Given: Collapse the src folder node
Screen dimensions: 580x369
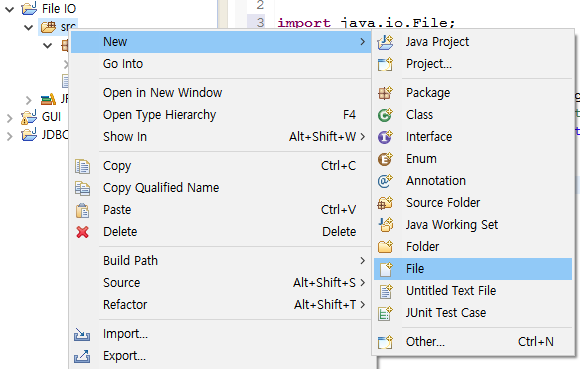Looking at the screenshot, I should 28,27.
